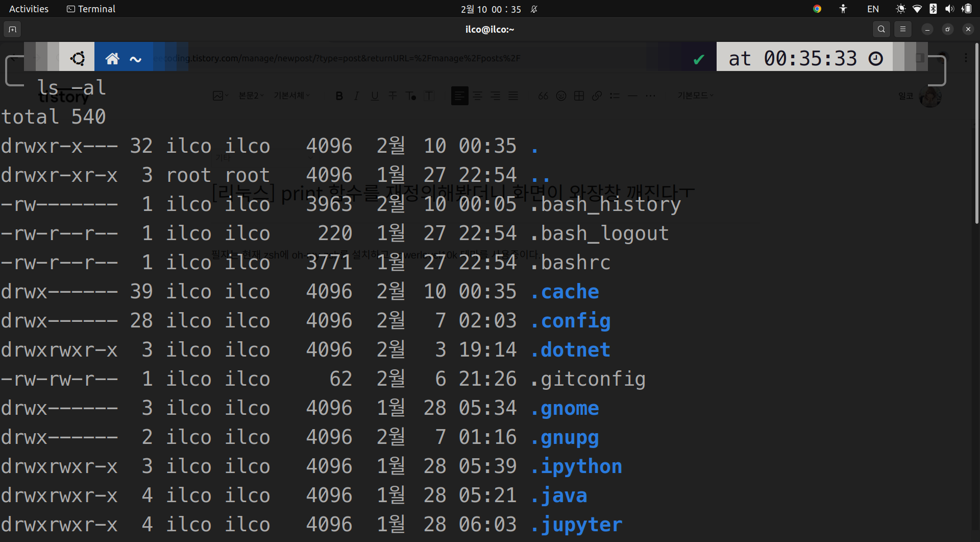
Task: Toggle bold in the Tistory editor
Action: (x=339, y=96)
